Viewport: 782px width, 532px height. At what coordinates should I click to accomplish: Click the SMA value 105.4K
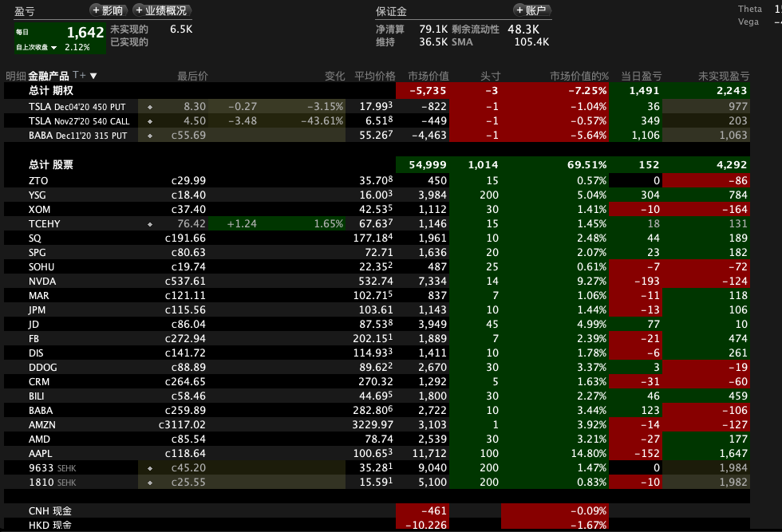click(531, 42)
